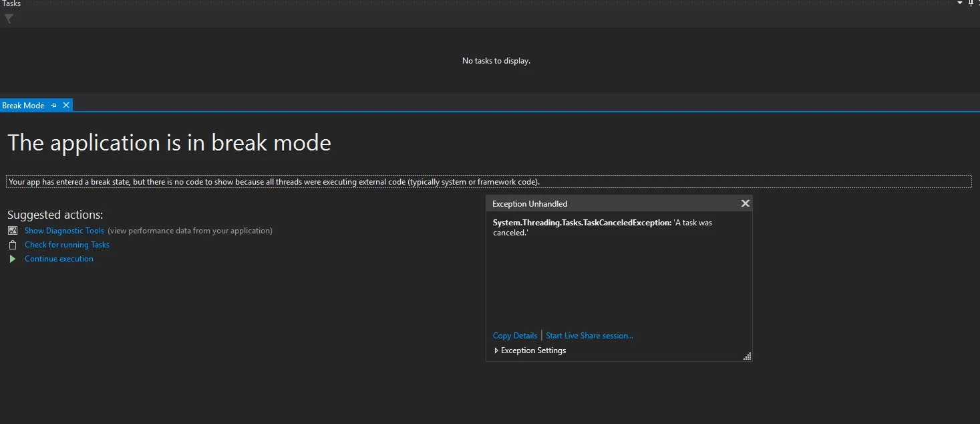Close the Break Mode tab
The width and height of the screenshot is (980, 424).
pos(65,106)
